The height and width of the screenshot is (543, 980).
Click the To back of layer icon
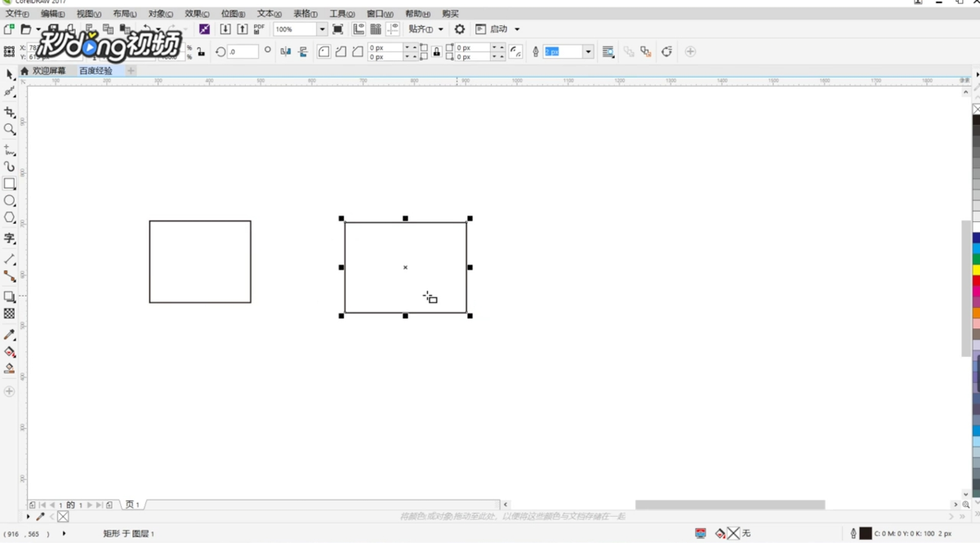click(646, 51)
